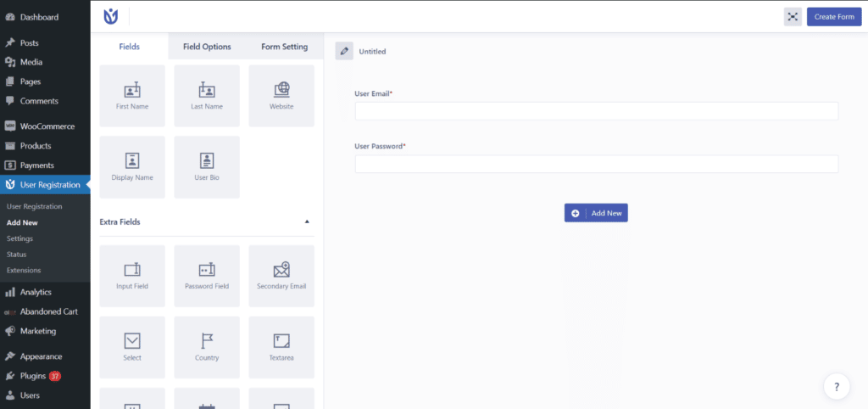Open the Extensions submenu link
Screen dimensions: 868x409
coord(24,270)
